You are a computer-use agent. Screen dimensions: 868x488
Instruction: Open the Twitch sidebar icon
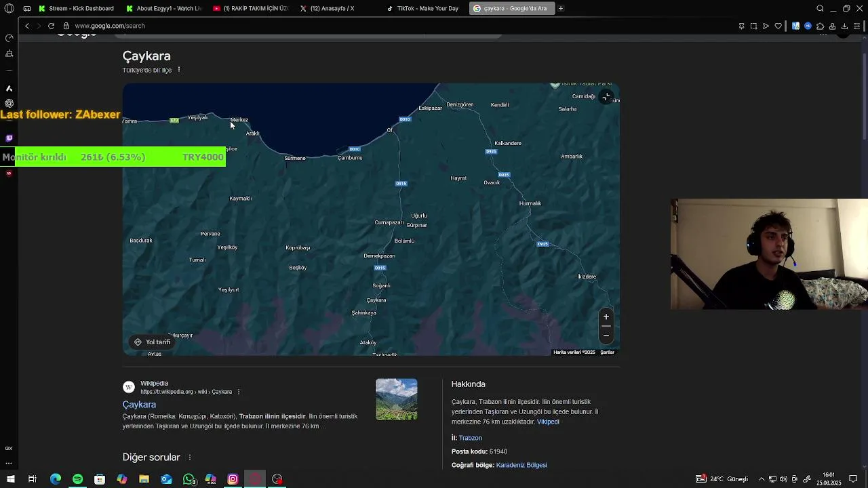pyautogui.click(x=9, y=138)
